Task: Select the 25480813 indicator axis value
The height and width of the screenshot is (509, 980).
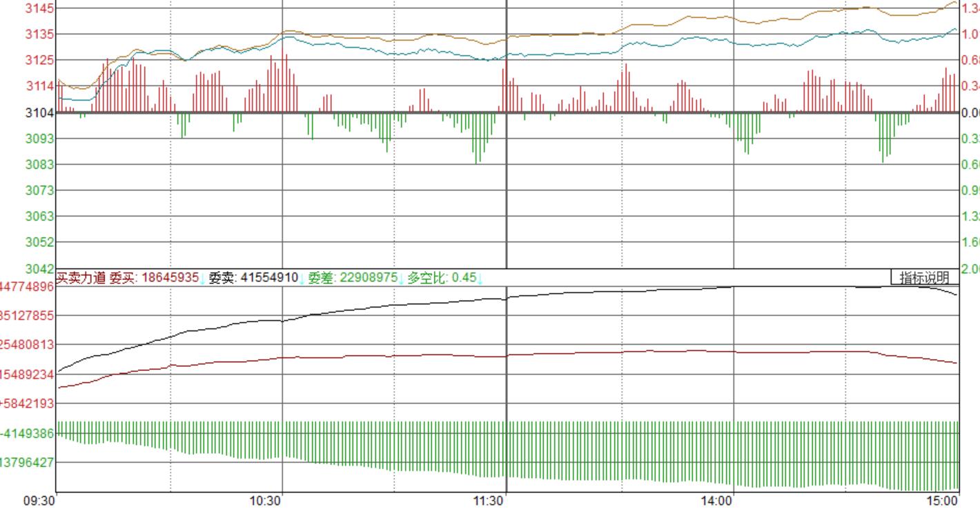Action: point(27,345)
